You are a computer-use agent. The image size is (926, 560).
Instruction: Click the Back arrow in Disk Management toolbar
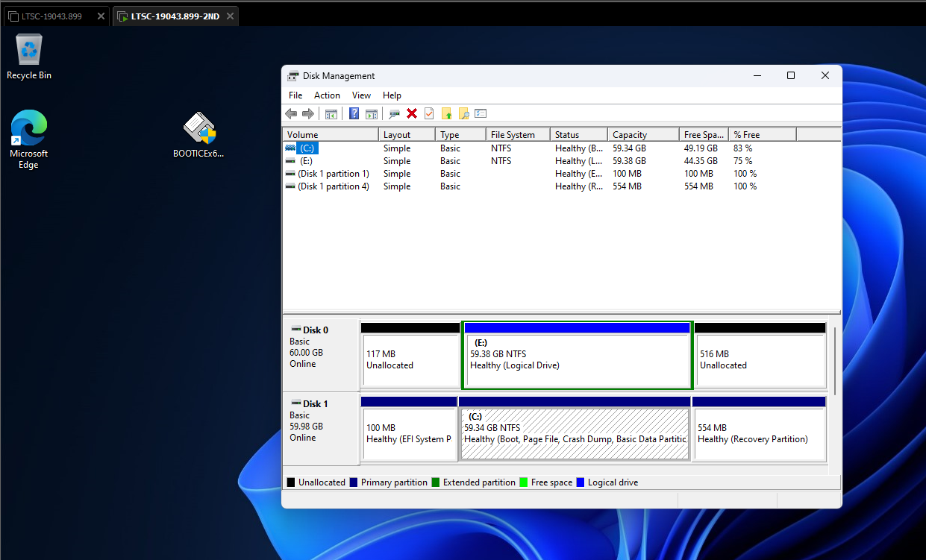tap(291, 113)
